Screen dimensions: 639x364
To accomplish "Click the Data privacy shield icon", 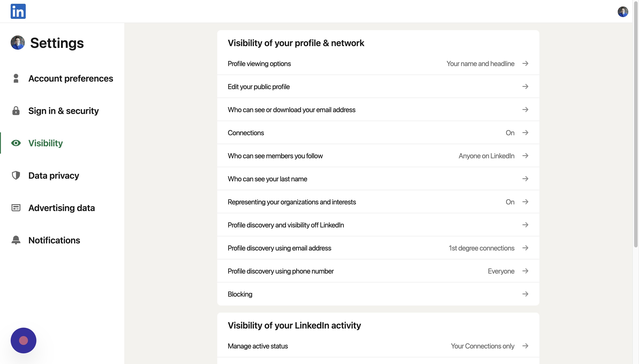I will point(16,175).
